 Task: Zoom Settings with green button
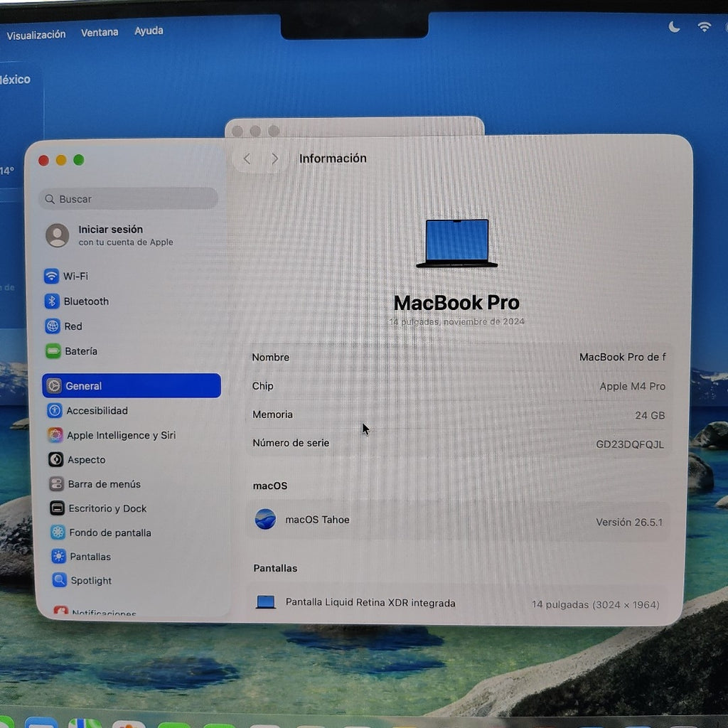tap(79, 160)
